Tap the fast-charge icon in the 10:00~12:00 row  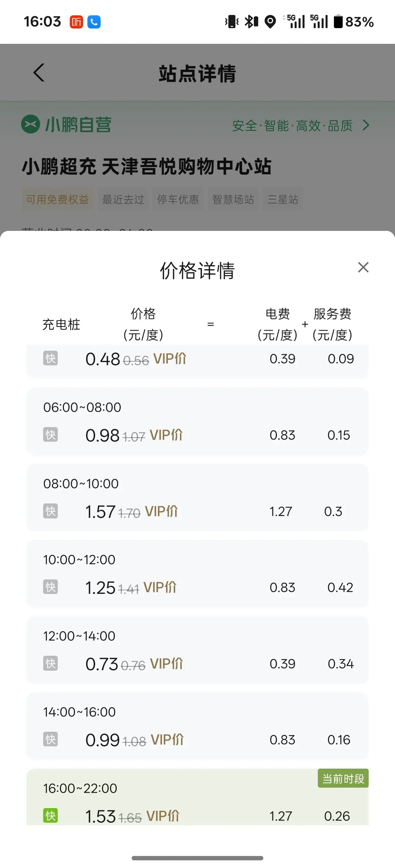[x=50, y=587]
